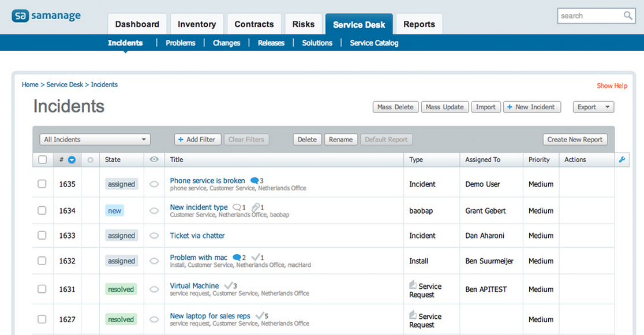This screenshot has width=644, height=335.
Task: Click the Samanage logo
Action: pos(46,16)
